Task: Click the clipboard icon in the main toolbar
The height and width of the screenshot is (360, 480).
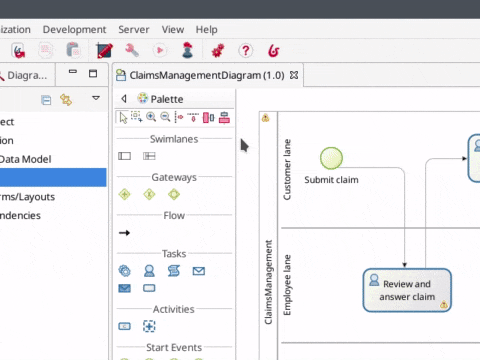Action: coord(73,50)
